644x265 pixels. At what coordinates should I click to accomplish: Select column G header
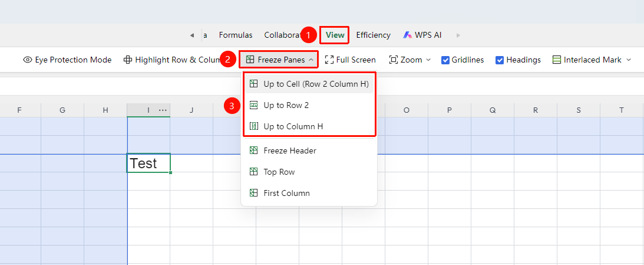(62, 110)
